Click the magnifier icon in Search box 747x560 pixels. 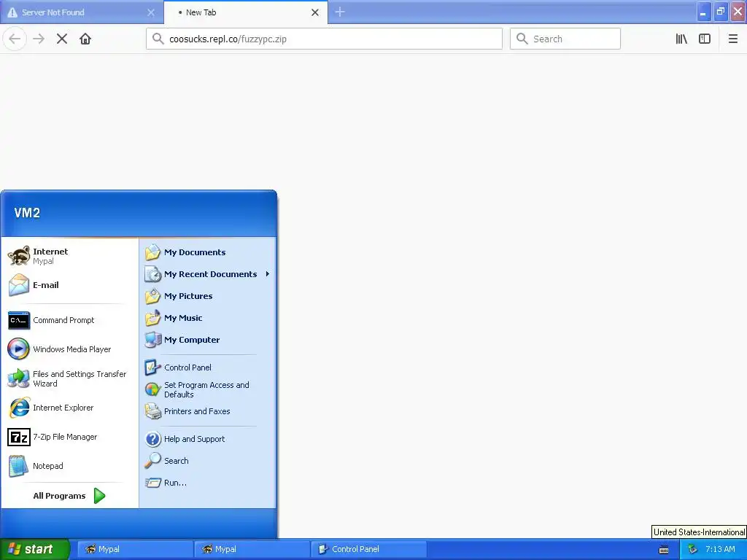pos(522,39)
